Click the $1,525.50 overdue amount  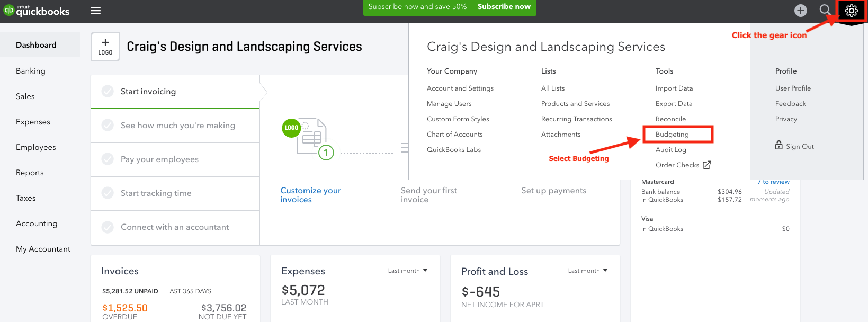125,308
